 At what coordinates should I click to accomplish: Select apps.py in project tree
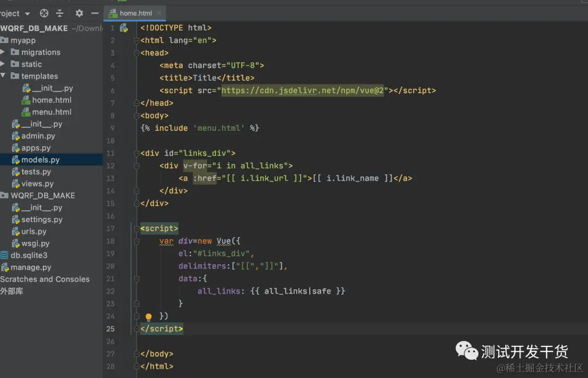(35, 148)
